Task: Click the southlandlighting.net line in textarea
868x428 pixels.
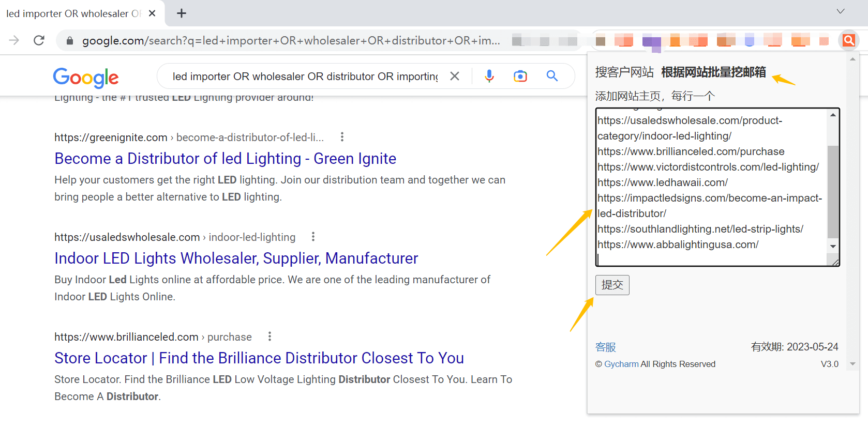Action: (700, 229)
